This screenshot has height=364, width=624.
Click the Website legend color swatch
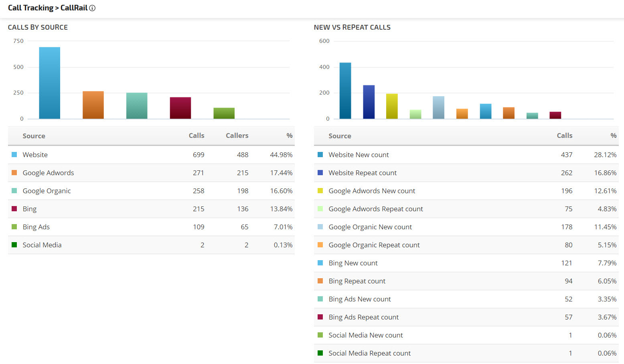coord(14,155)
